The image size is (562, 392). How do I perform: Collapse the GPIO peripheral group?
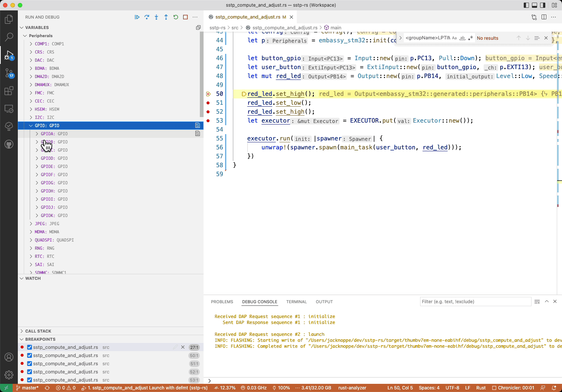pos(31,126)
